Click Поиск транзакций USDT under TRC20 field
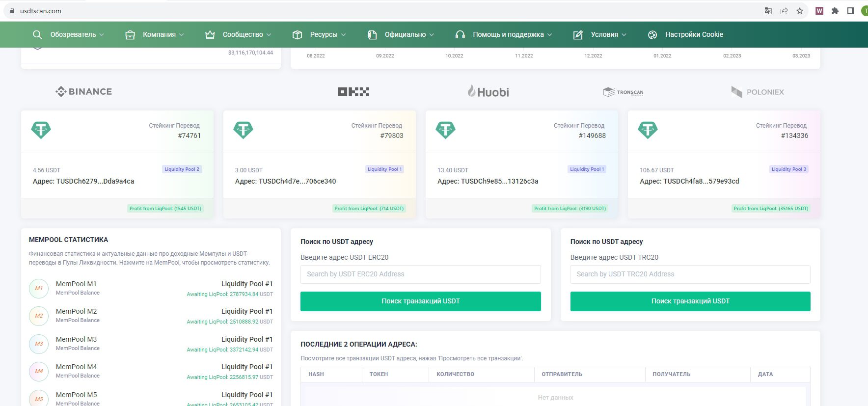Viewport: 868px width, 406px height. 690,301
